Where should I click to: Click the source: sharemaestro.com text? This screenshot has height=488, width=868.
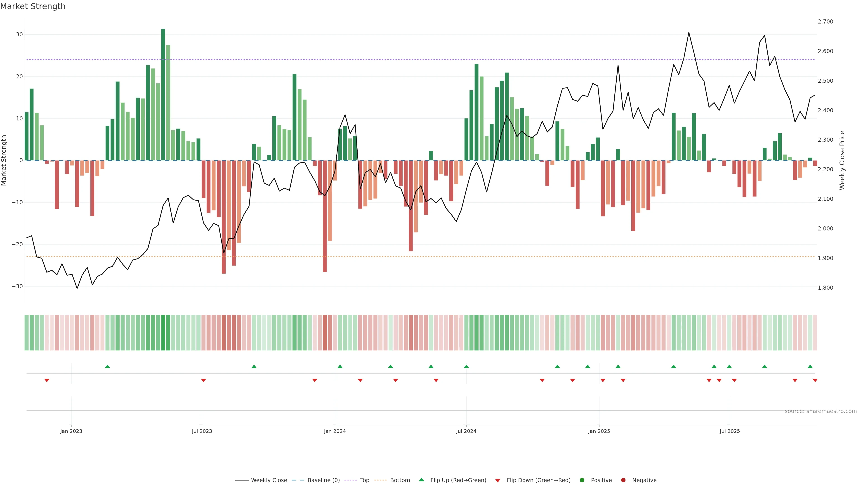coord(821,411)
